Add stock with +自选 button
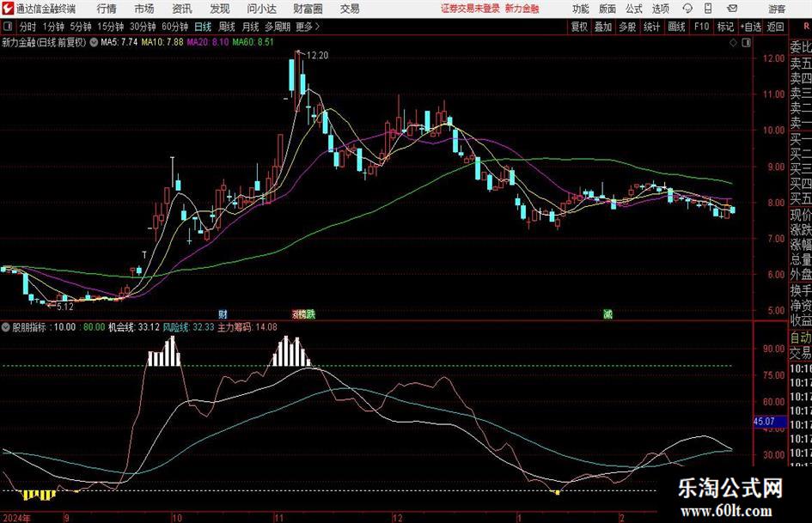This screenshot has height=523, width=812. click(x=750, y=27)
